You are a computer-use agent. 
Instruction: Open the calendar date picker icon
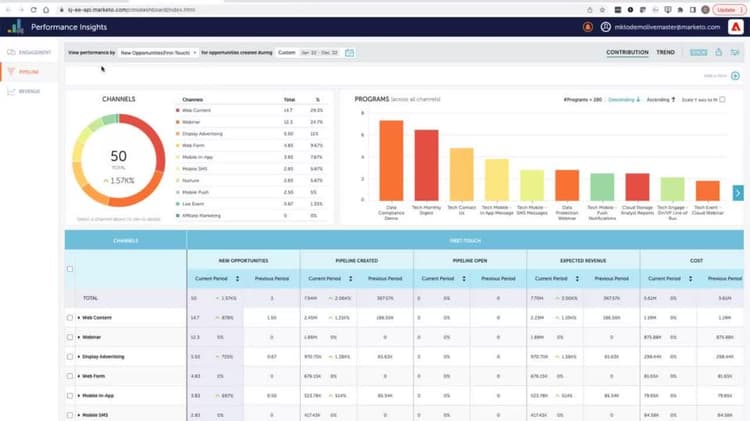click(x=350, y=53)
